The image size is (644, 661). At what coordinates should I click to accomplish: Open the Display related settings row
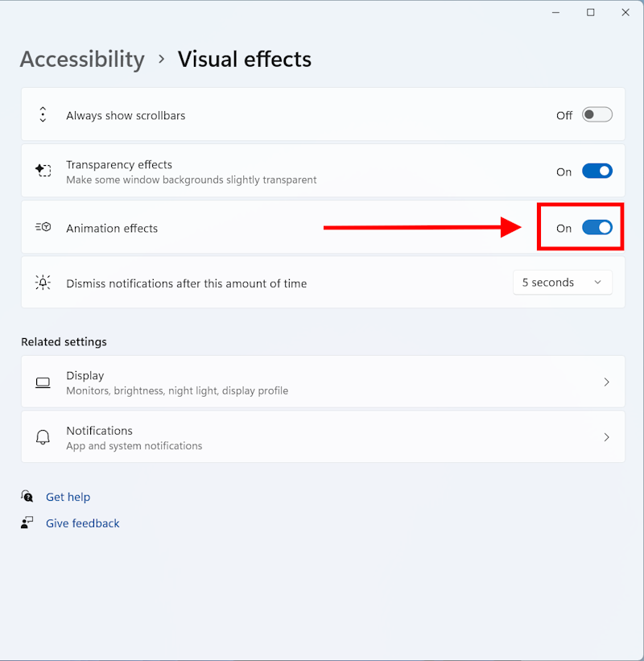pos(322,382)
